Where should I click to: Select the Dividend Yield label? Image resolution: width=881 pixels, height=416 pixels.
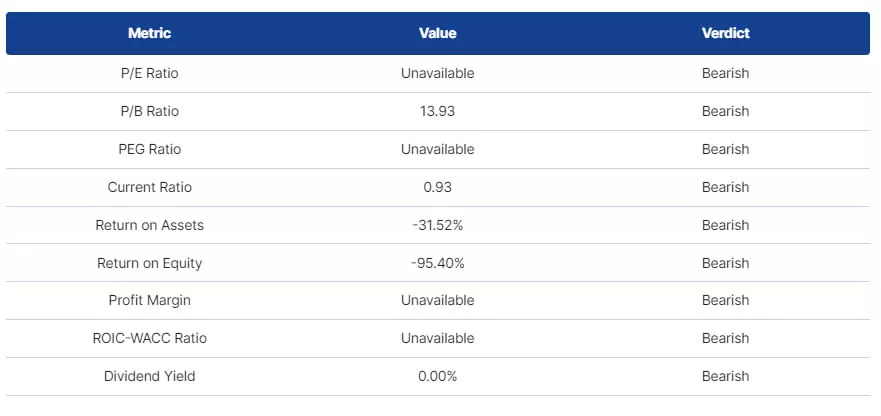click(x=149, y=376)
